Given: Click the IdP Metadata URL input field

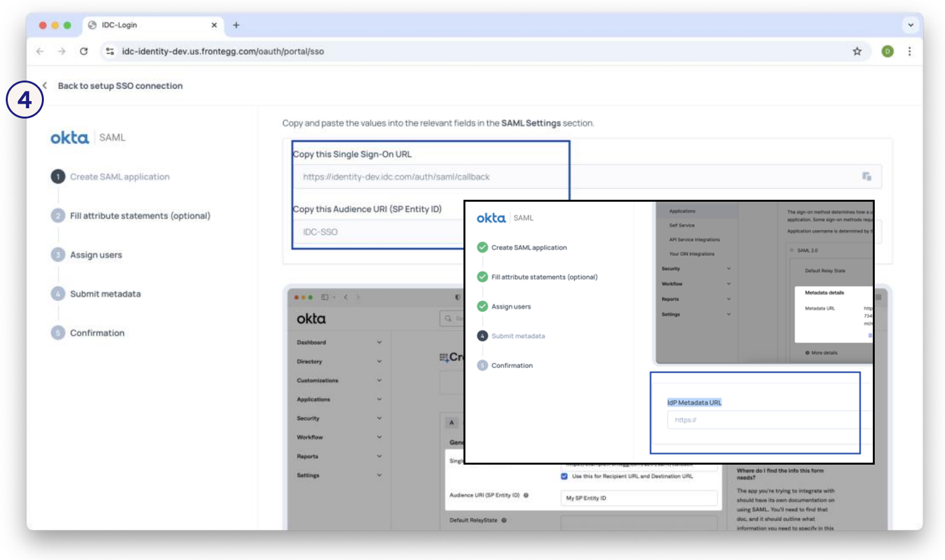Looking at the screenshot, I should click(761, 420).
